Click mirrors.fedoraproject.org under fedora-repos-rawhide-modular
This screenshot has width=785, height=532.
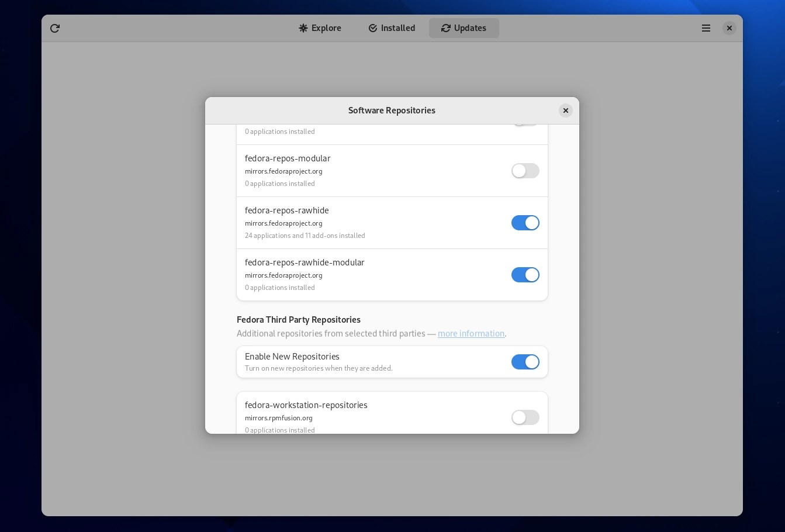point(283,275)
